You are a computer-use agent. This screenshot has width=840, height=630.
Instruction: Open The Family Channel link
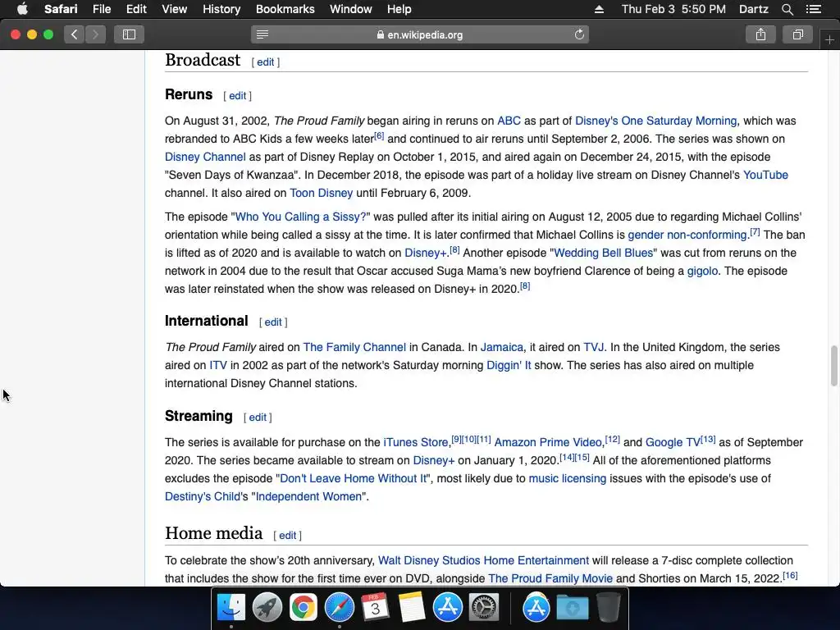(x=354, y=348)
